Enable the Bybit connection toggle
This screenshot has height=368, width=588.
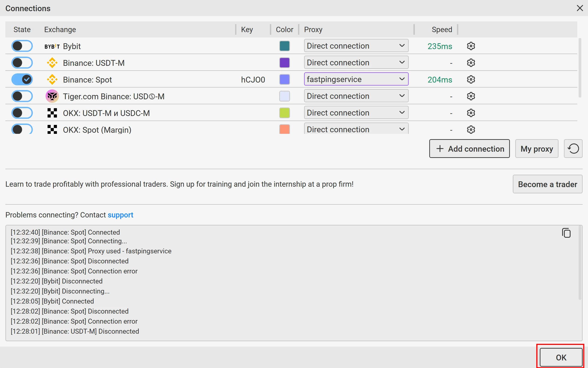point(22,46)
